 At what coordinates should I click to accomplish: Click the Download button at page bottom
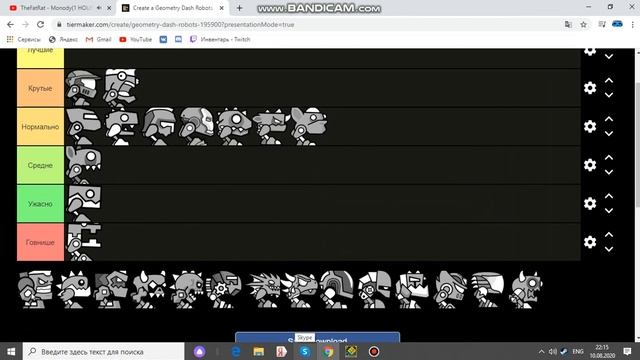coord(317,338)
